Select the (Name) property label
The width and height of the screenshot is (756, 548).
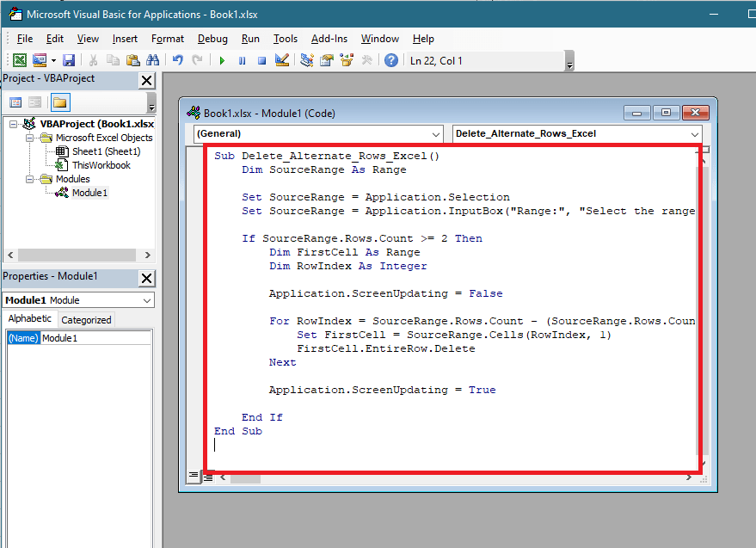23,338
